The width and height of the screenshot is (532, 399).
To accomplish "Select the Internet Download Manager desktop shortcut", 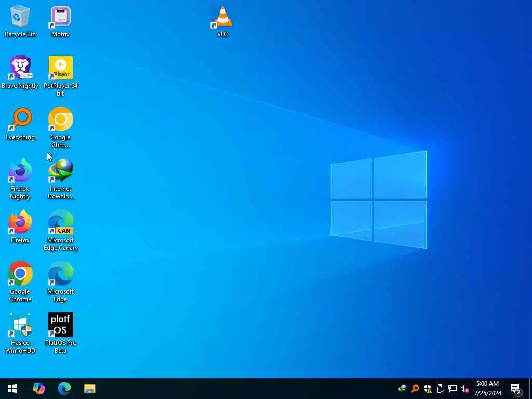I will pyautogui.click(x=60, y=179).
